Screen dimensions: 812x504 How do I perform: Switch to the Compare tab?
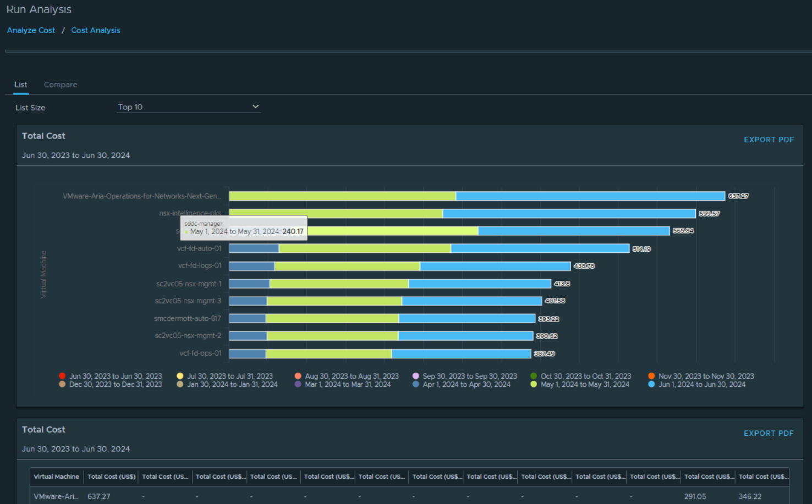point(60,84)
